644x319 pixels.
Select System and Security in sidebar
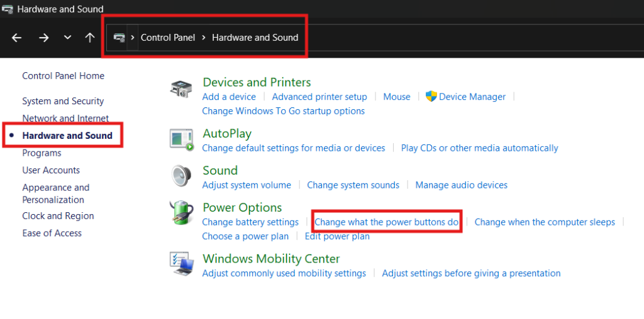coord(63,101)
